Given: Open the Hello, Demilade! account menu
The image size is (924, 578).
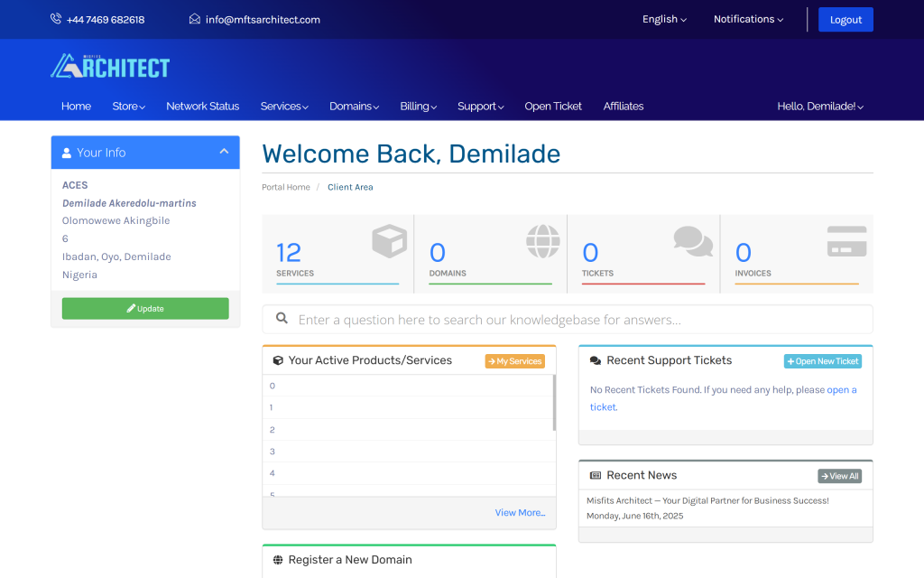Looking at the screenshot, I should [x=820, y=107].
